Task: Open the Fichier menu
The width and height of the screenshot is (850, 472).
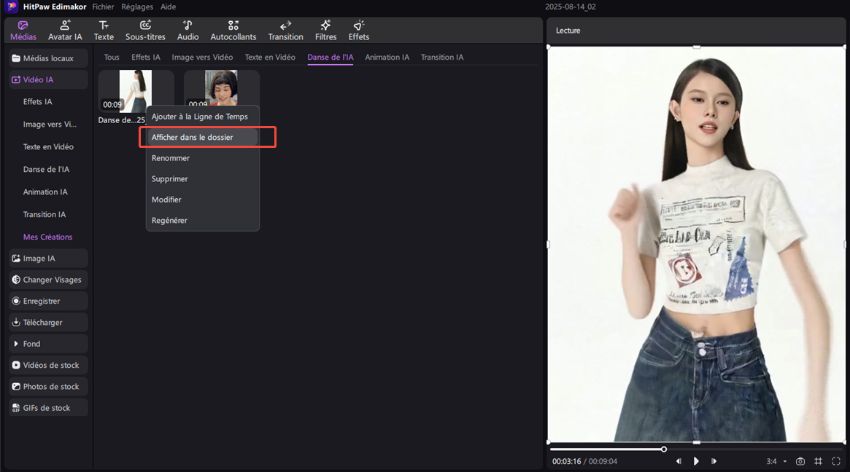Action: [x=103, y=7]
